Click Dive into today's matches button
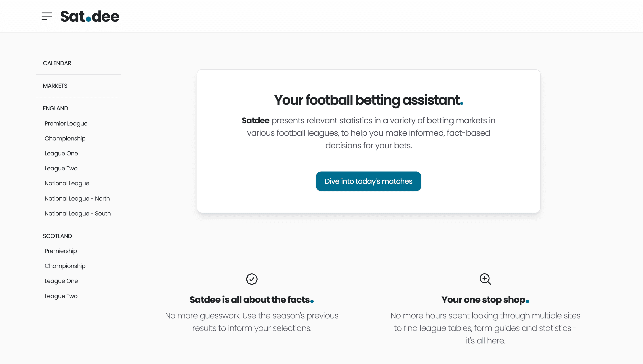 (x=368, y=181)
